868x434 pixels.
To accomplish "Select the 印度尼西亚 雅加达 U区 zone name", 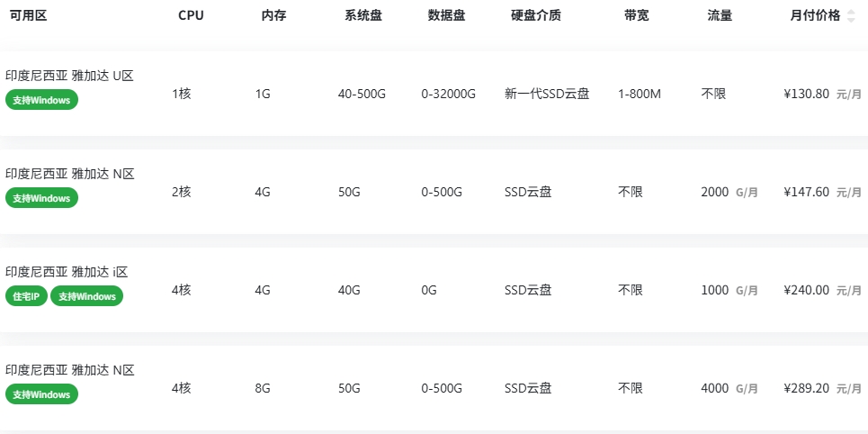I will tap(69, 76).
